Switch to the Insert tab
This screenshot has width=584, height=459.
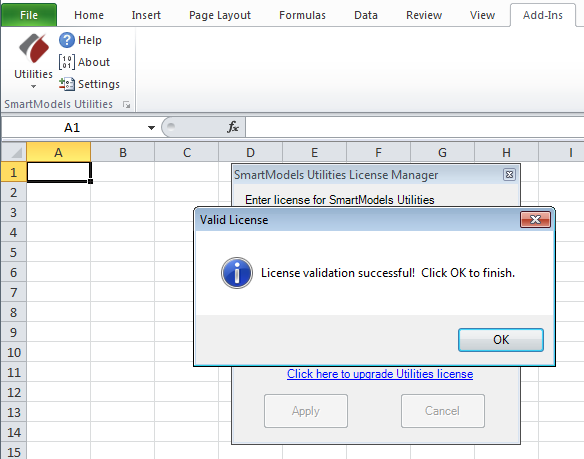pos(146,15)
